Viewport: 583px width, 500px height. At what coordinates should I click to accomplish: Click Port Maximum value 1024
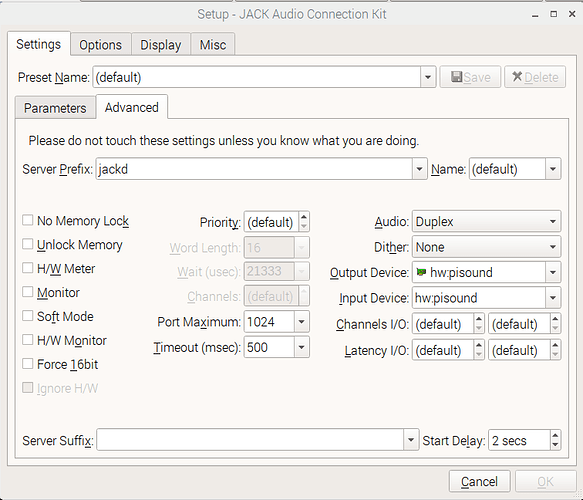tap(269, 322)
